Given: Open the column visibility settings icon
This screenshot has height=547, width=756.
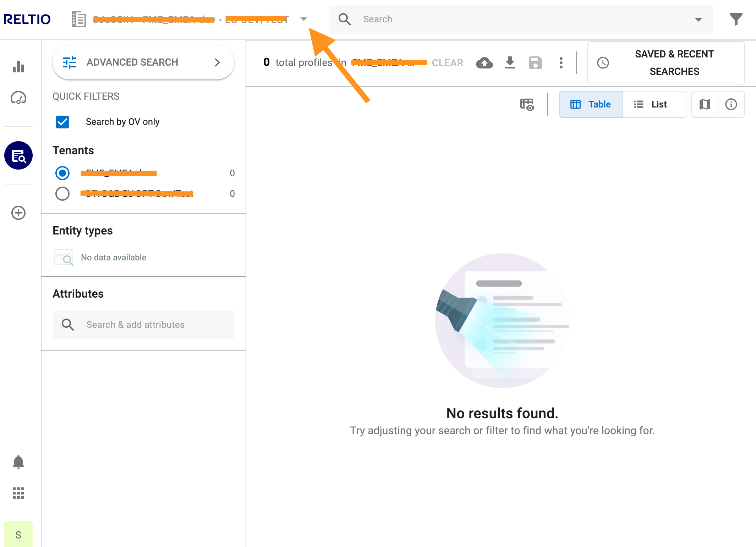Looking at the screenshot, I should coord(527,104).
